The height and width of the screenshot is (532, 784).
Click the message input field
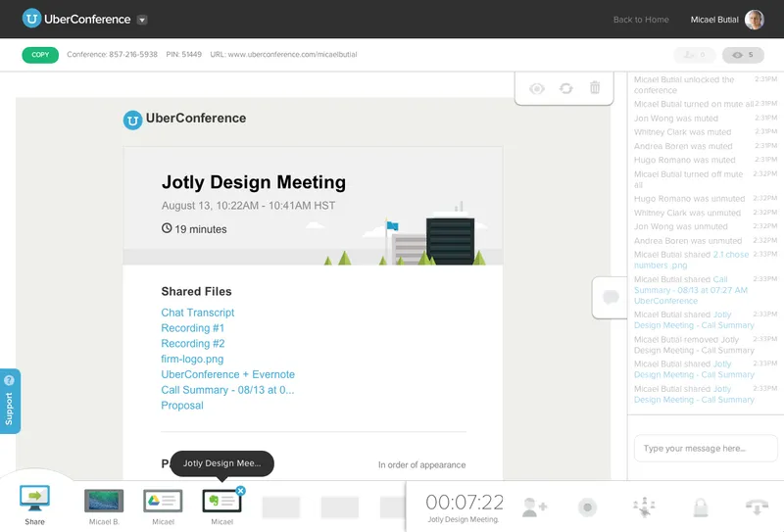tap(706, 449)
